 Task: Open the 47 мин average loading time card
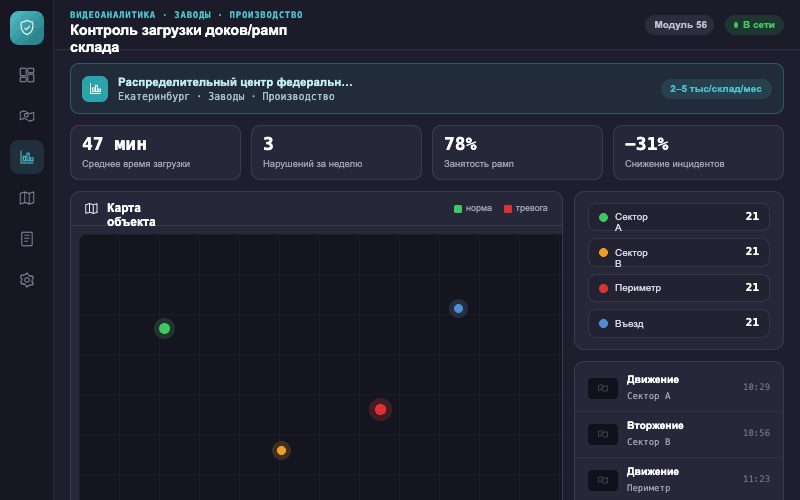pyautogui.click(x=156, y=153)
